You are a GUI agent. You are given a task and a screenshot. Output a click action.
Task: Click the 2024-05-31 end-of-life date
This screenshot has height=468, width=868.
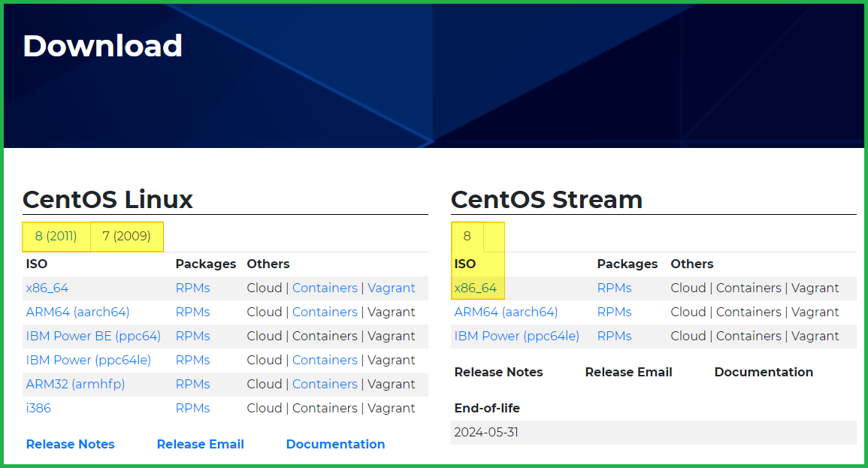tap(486, 433)
